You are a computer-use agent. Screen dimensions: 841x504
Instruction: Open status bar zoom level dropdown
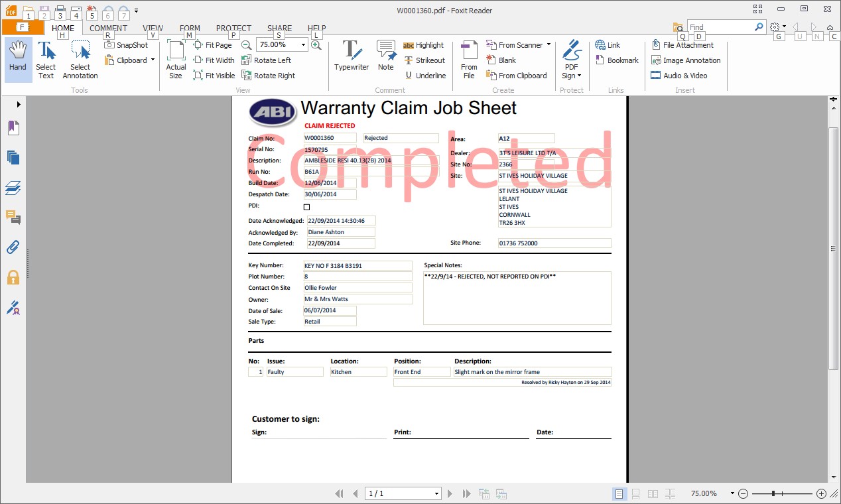(732, 493)
